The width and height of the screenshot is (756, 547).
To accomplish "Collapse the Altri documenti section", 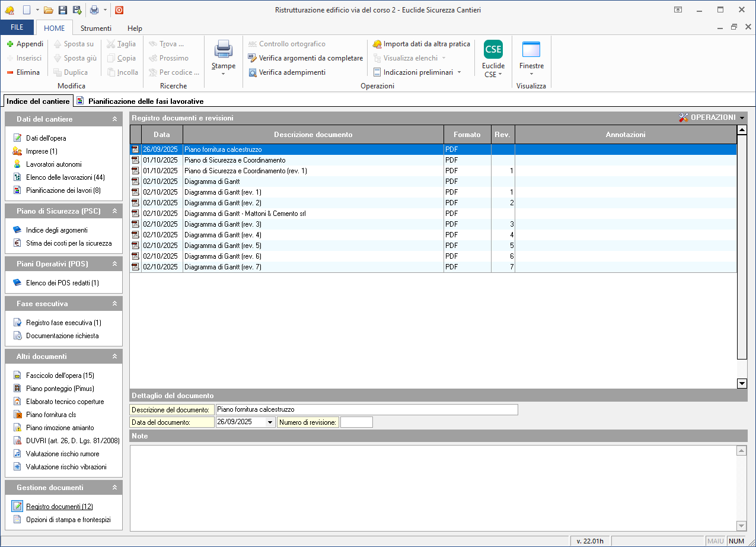I will point(114,357).
